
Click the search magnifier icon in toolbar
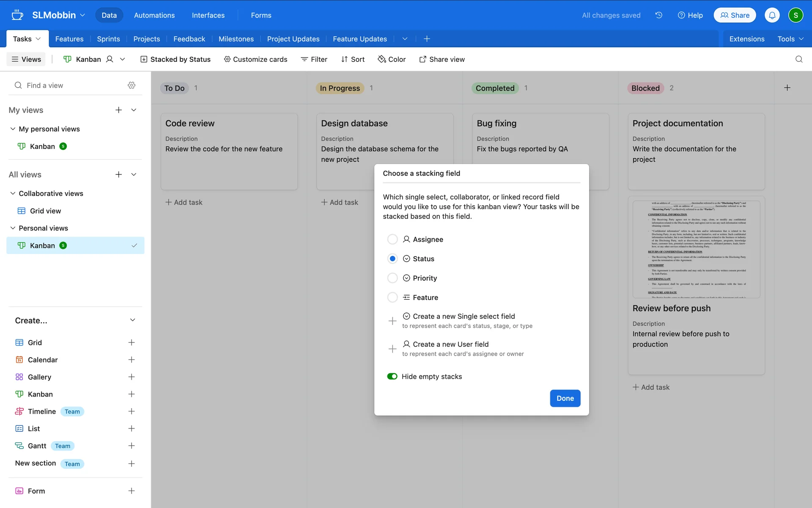[798, 59]
